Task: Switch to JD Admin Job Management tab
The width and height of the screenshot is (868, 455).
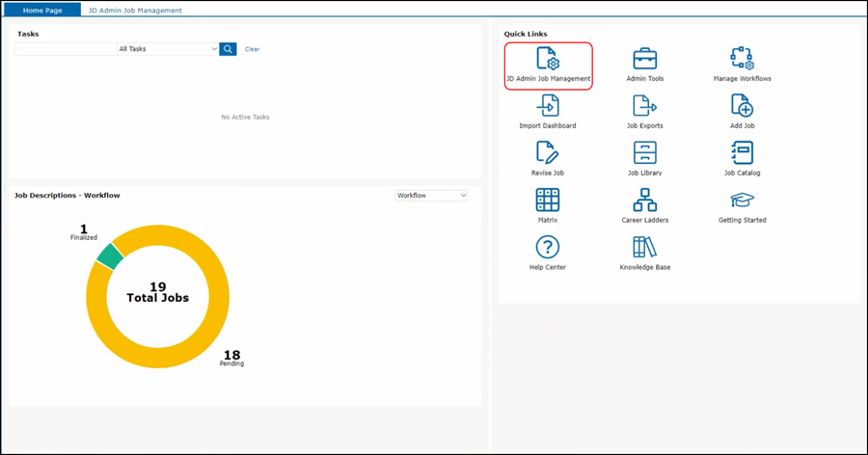Action: [134, 11]
